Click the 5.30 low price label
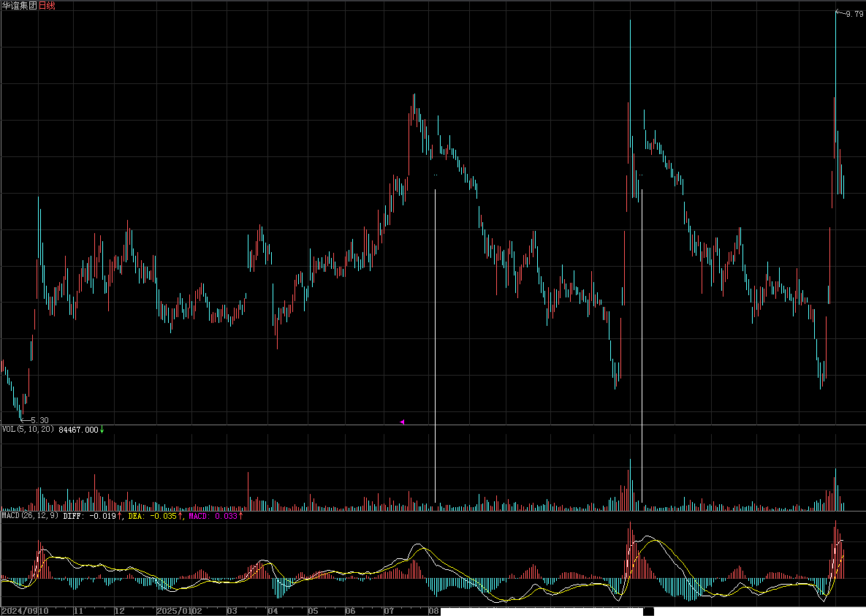 (x=39, y=420)
